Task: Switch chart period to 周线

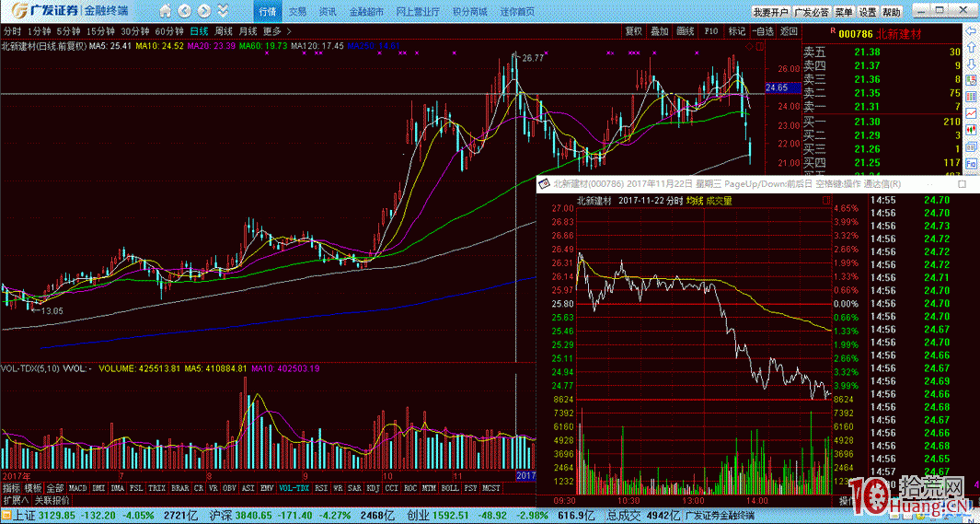Action: click(224, 31)
